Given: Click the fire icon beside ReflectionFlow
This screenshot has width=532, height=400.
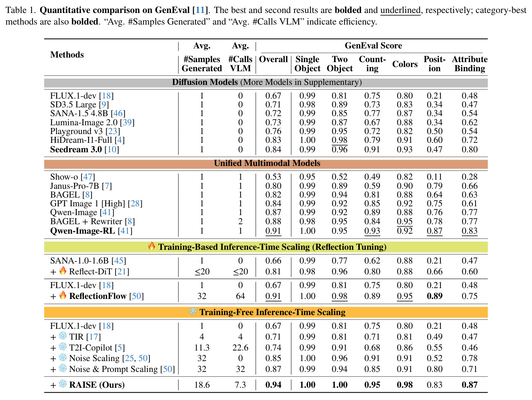Looking at the screenshot, I should click(63, 295).
